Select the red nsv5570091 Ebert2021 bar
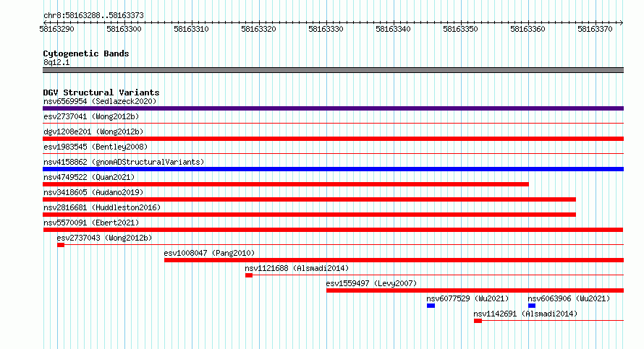 click(x=333, y=230)
